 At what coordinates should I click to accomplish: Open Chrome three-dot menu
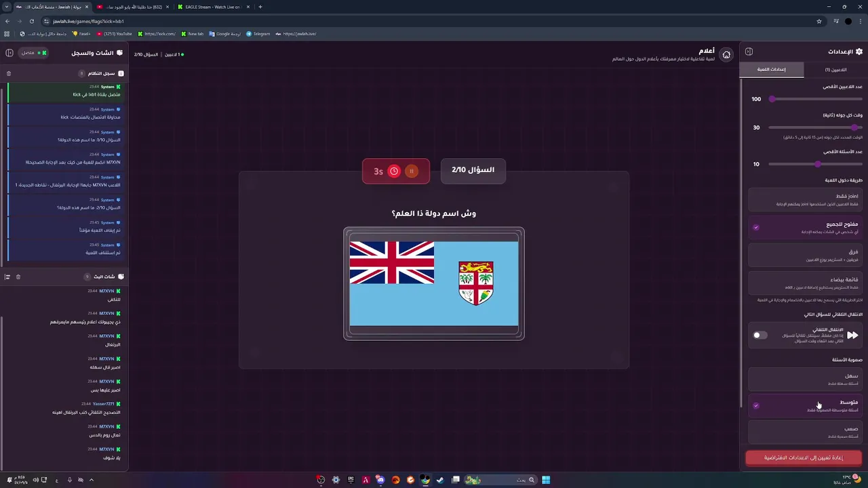click(861, 21)
